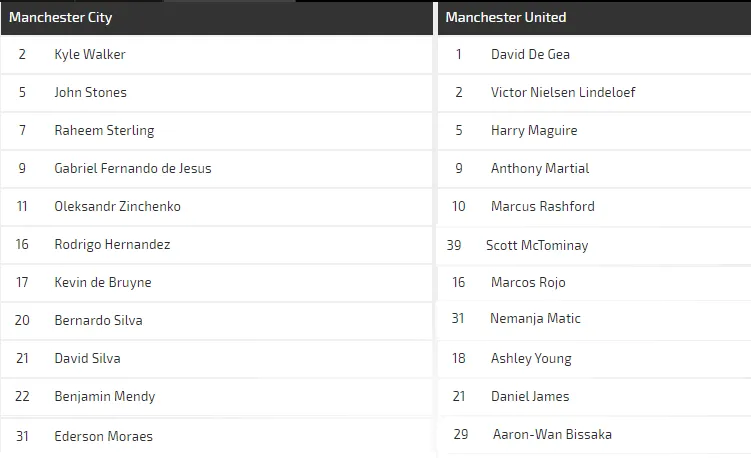This screenshot has height=458, width=751.
Task: Open Gabriel Fernando de Jesus entry
Action: [133, 168]
